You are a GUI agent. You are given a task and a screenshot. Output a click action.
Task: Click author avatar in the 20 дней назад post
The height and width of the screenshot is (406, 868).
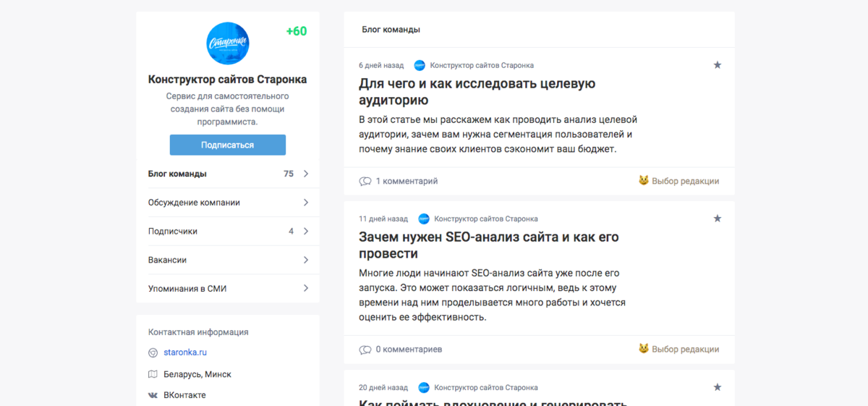(x=424, y=387)
